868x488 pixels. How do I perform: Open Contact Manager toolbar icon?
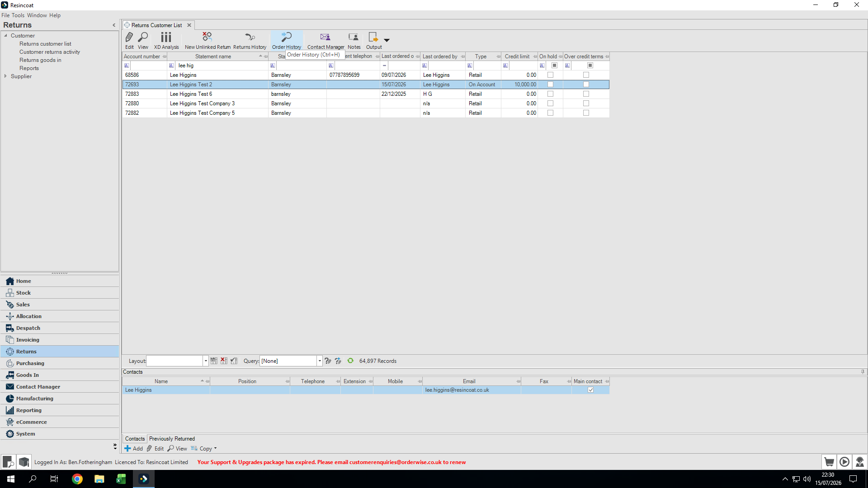325,40
